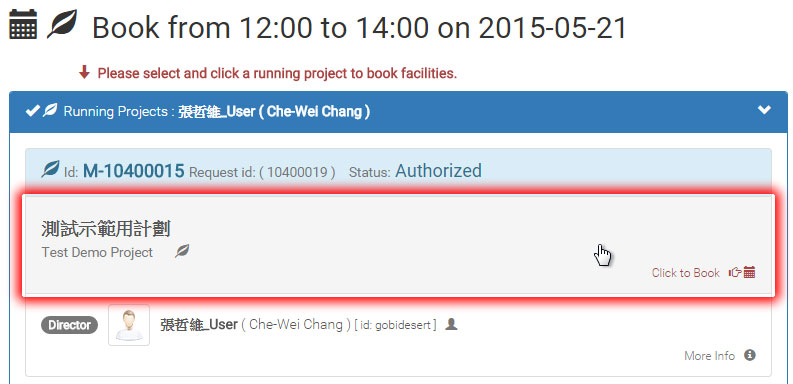Viewport: 793px width, 384px height.
Task: Click the leaf icon beside Book heading
Action: point(62,24)
